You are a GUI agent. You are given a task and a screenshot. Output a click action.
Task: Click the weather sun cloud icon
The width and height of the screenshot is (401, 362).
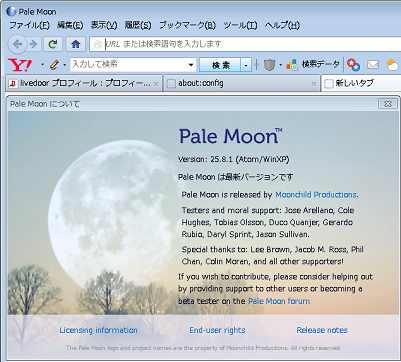394,65
